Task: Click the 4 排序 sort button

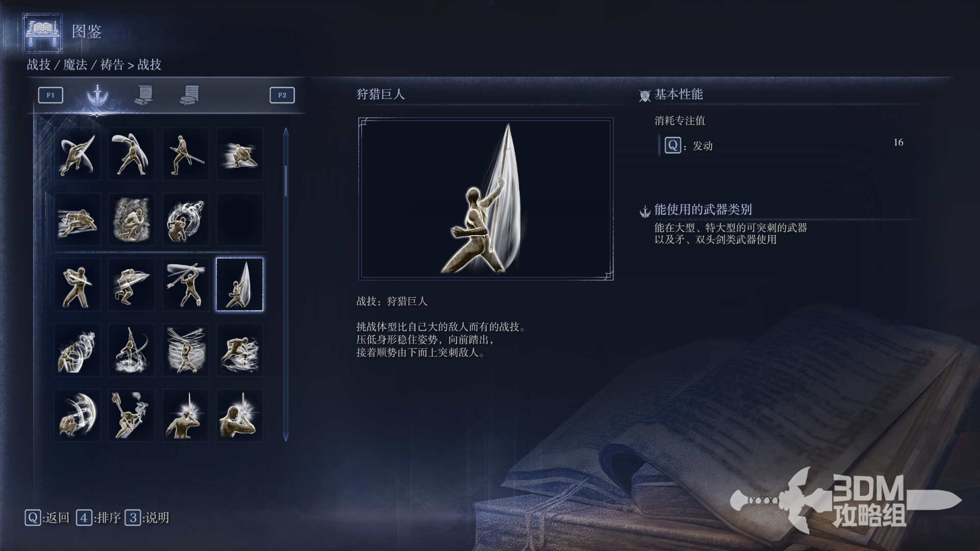Action: pyautogui.click(x=99, y=518)
